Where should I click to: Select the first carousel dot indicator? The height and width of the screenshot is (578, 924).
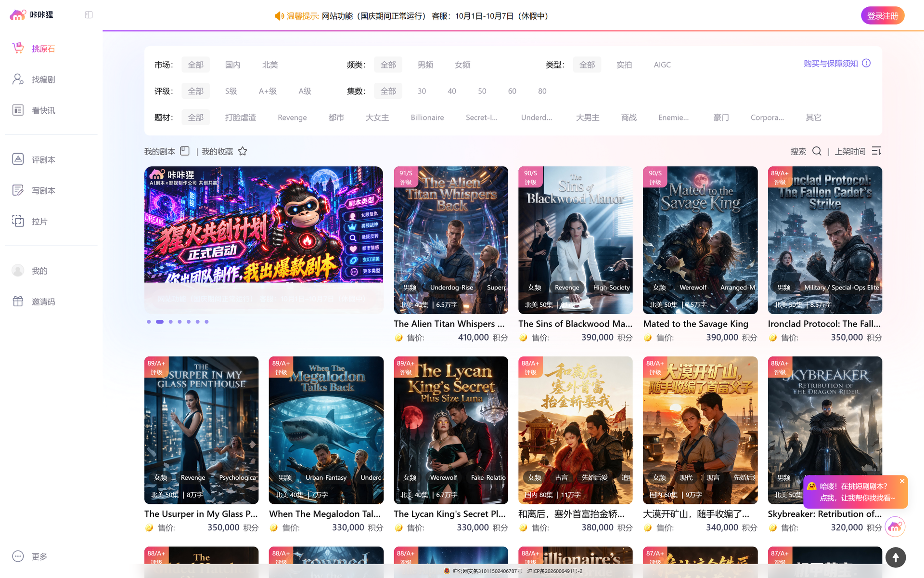[149, 322]
